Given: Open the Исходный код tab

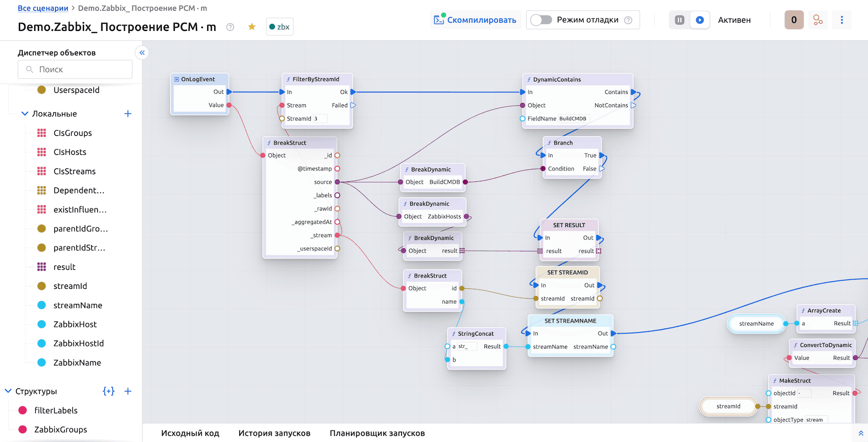Looking at the screenshot, I should point(190,433).
